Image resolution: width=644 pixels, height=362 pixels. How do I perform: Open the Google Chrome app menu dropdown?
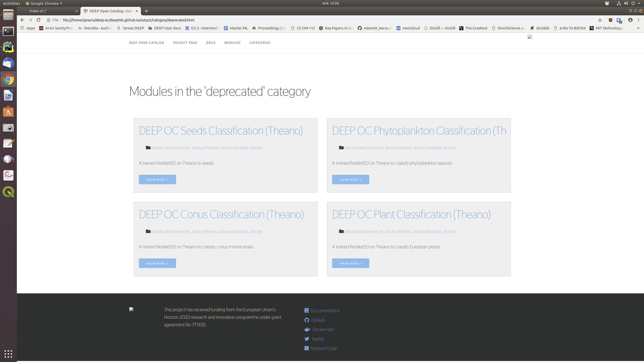(x=44, y=3)
